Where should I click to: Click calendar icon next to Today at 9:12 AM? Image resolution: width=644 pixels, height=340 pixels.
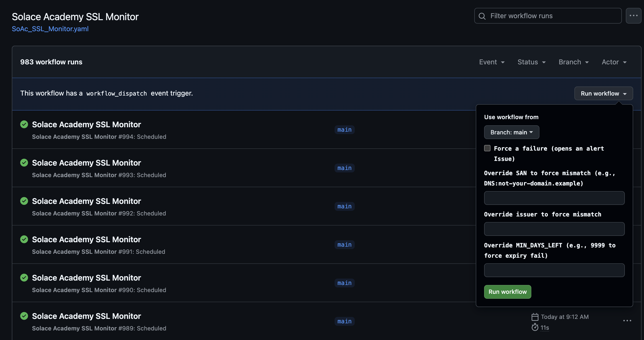pyautogui.click(x=535, y=317)
